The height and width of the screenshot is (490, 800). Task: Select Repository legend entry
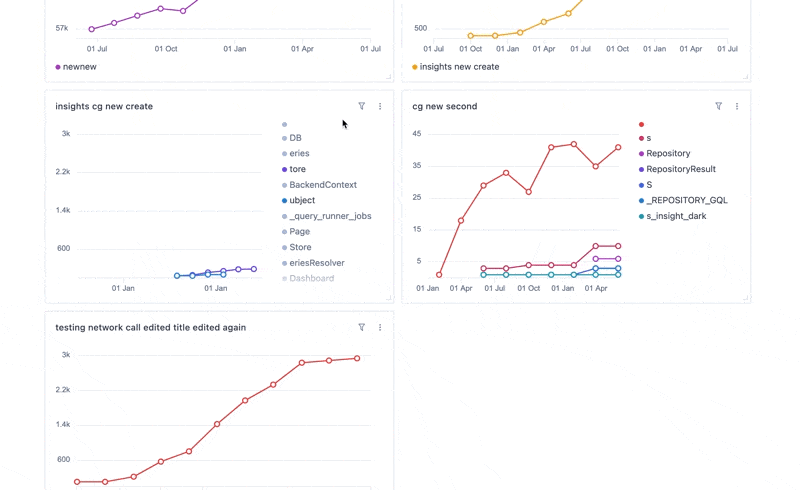click(664, 153)
